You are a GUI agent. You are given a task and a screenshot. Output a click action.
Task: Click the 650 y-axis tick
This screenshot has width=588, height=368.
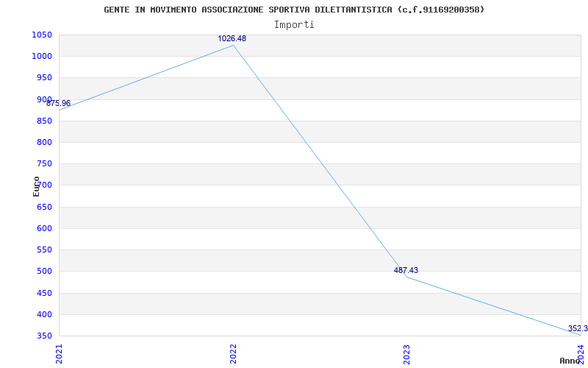click(44, 207)
